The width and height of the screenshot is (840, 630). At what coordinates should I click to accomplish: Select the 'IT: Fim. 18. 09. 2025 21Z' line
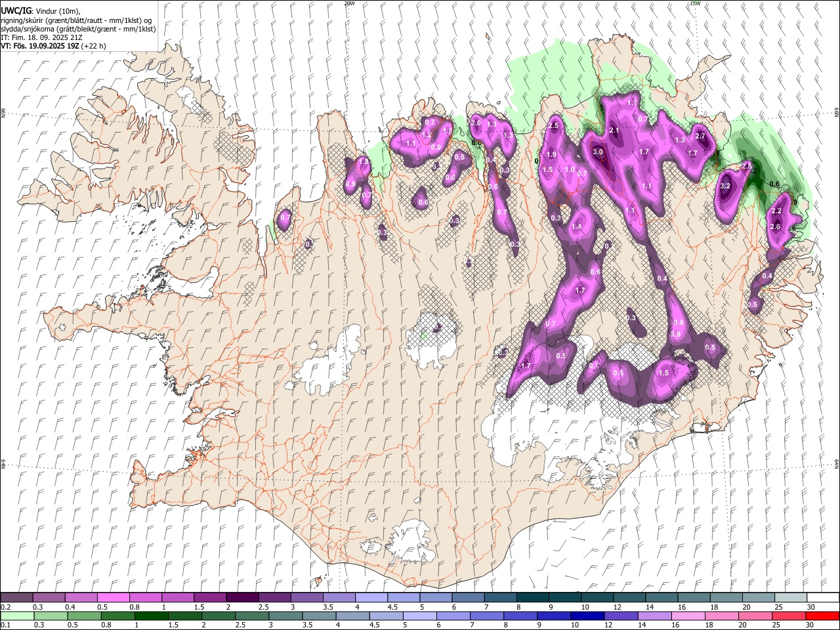41,37
